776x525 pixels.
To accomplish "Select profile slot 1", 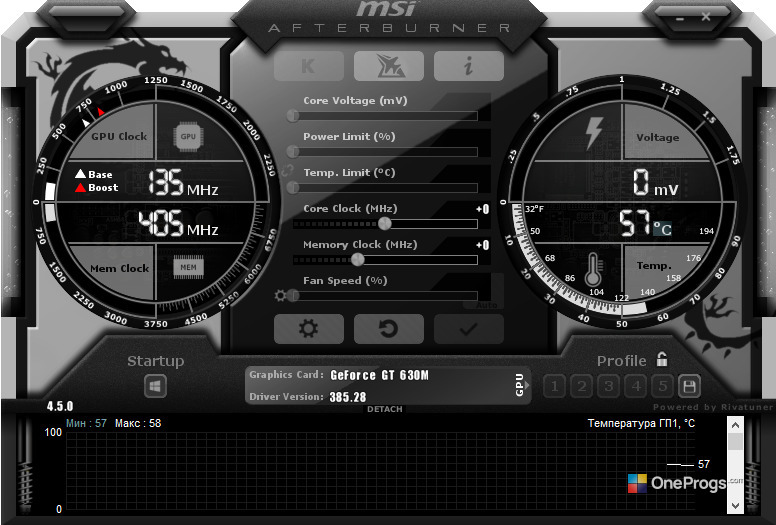I will [555, 386].
